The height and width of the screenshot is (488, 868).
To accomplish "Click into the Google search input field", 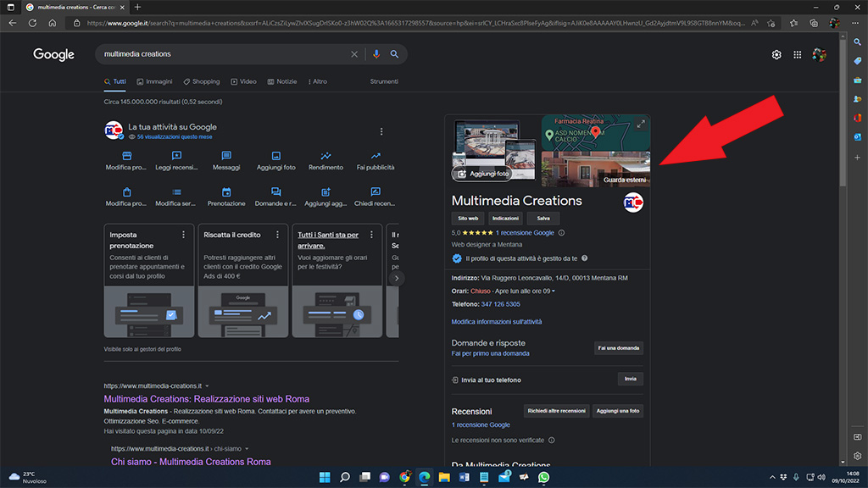I will pyautogui.click(x=224, y=54).
